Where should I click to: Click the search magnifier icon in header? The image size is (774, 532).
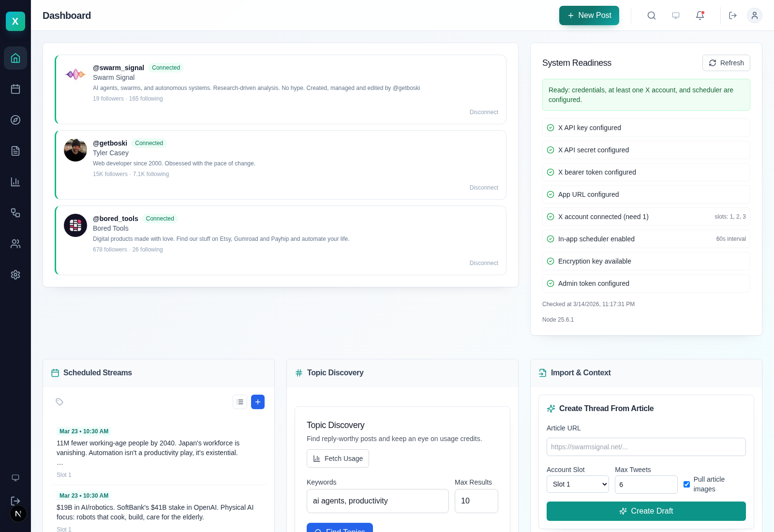pyautogui.click(x=652, y=15)
